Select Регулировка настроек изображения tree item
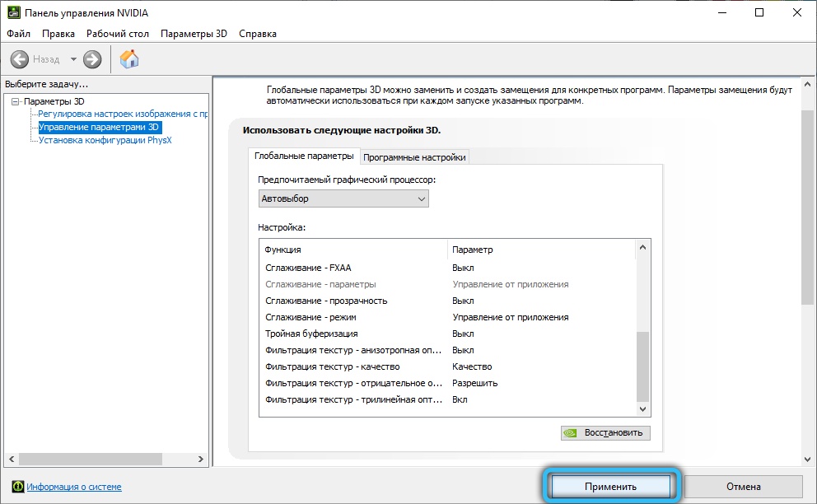 122,114
